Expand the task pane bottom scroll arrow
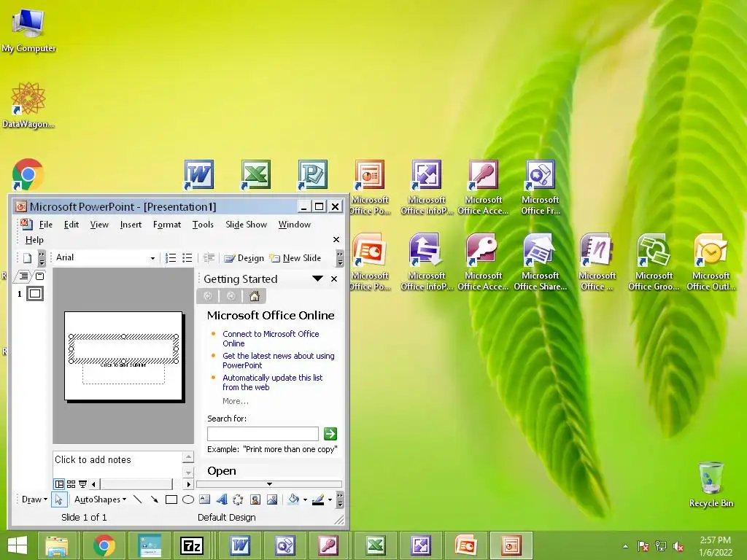This screenshot has width=747, height=560. pyautogui.click(x=269, y=484)
